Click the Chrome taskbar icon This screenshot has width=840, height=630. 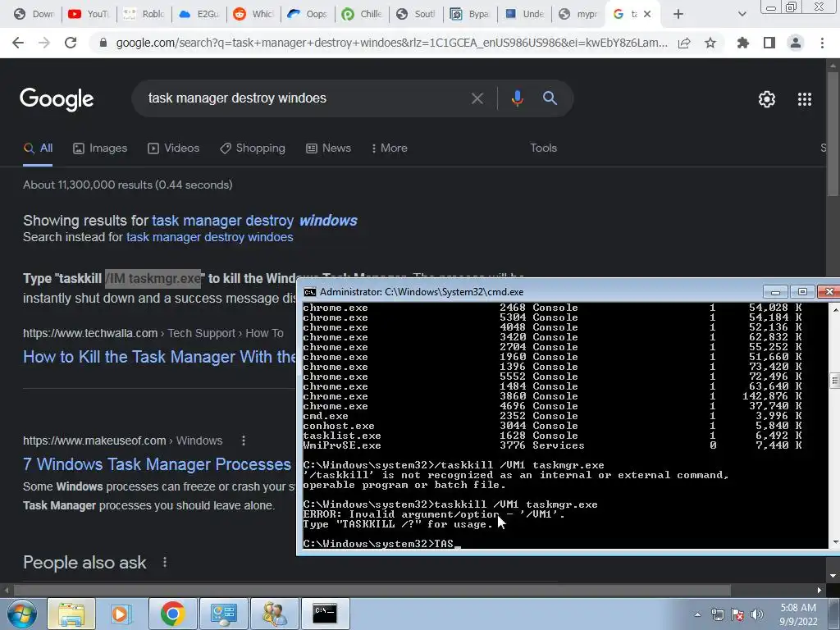pos(172,614)
